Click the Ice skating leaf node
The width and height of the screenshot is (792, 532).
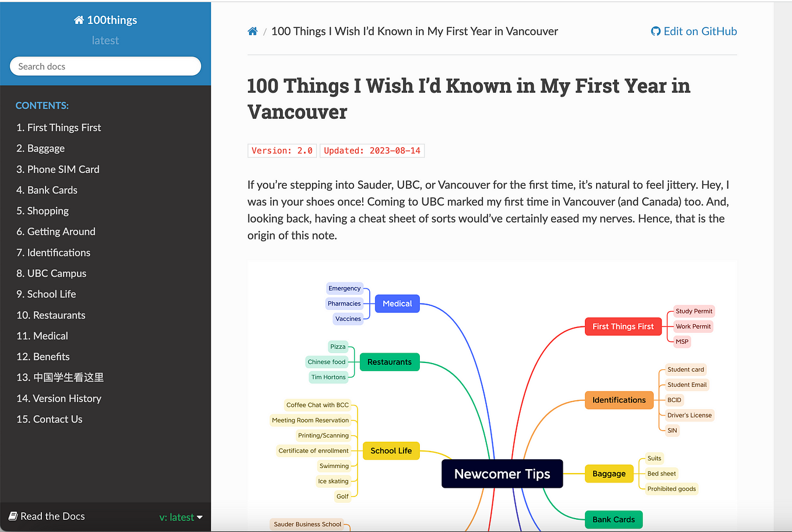pos(334,481)
